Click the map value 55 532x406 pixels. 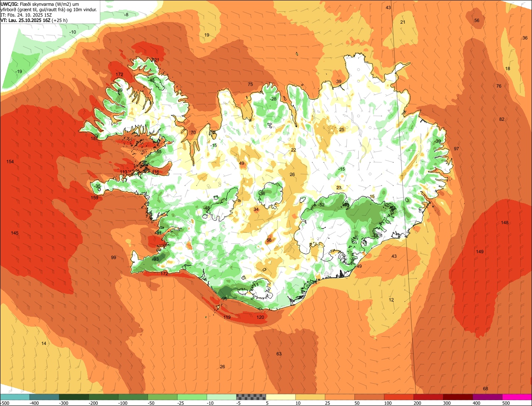tap(159, 152)
